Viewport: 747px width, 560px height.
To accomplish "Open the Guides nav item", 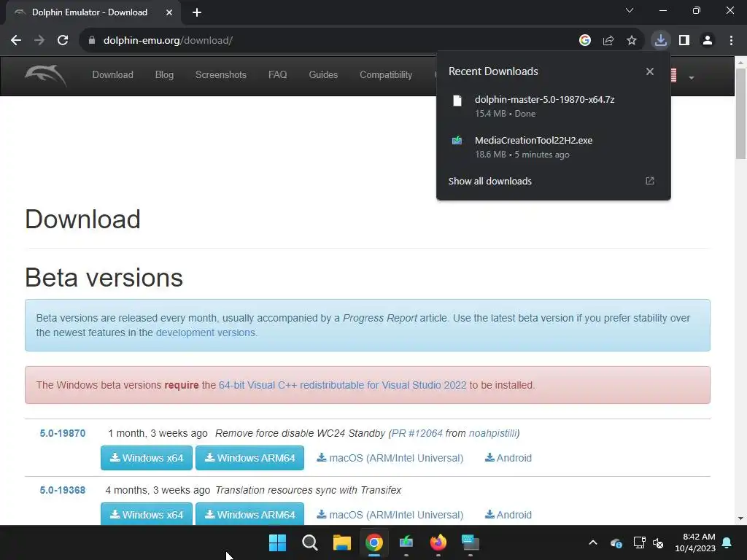I will point(323,75).
